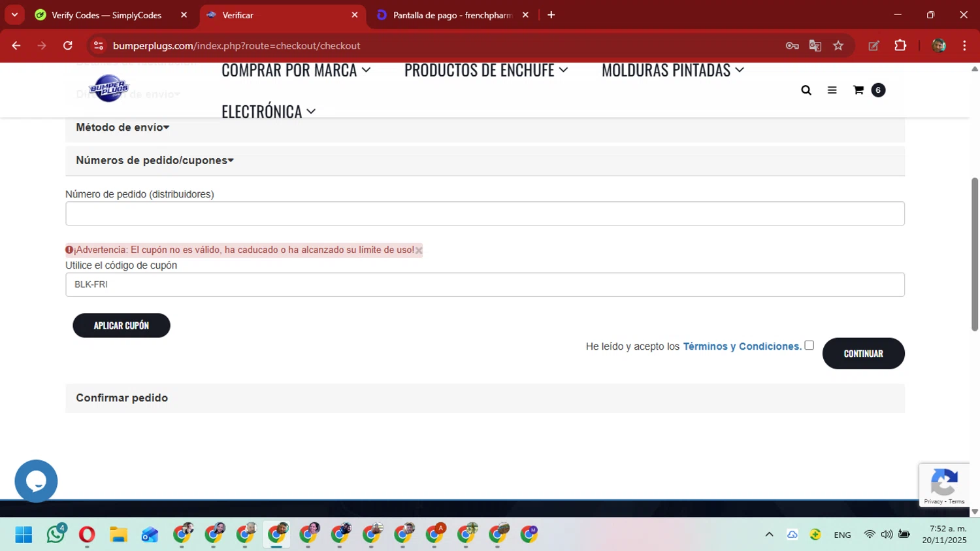Screen dimensions: 980x551
Task: Close the Pantalla de pago tab
Action: (525, 15)
